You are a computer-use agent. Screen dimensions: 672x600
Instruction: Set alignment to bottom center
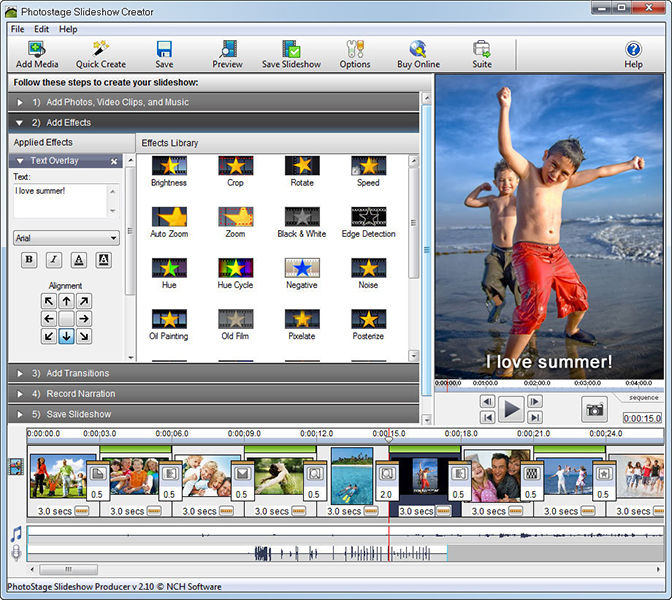(66, 336)
